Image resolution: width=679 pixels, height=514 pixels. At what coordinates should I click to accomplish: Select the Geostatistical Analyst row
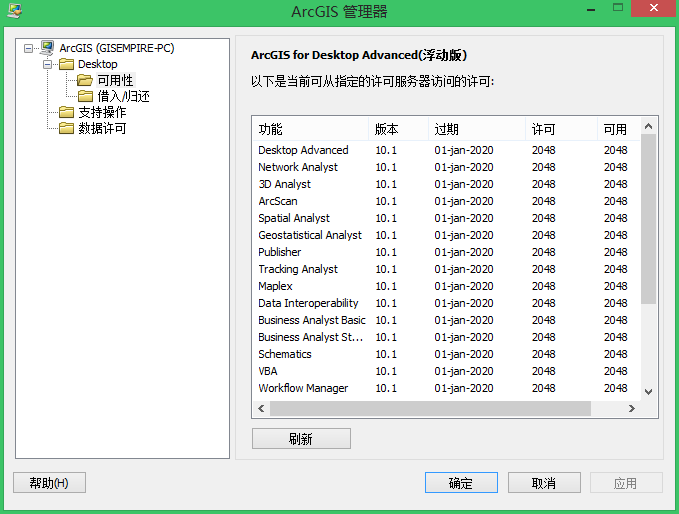(x=446, y=235)
